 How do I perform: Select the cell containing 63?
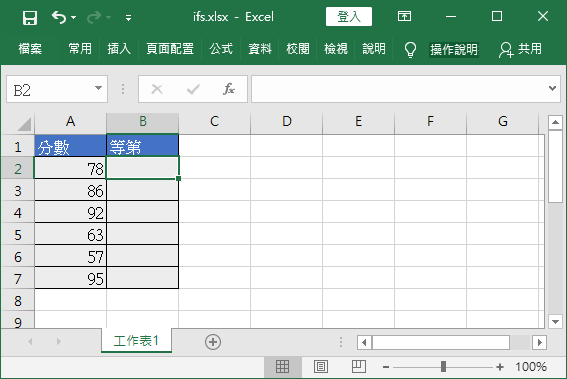point(71,234)
